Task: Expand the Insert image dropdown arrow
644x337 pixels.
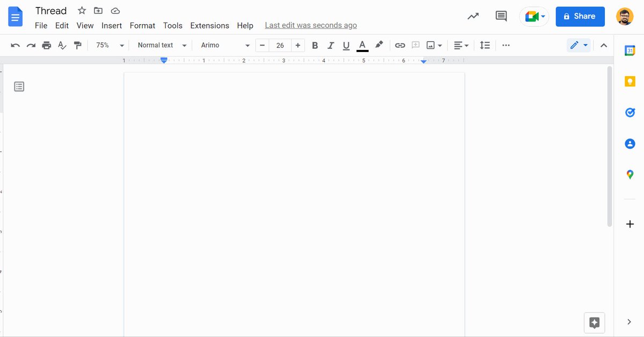Action: 440,46
